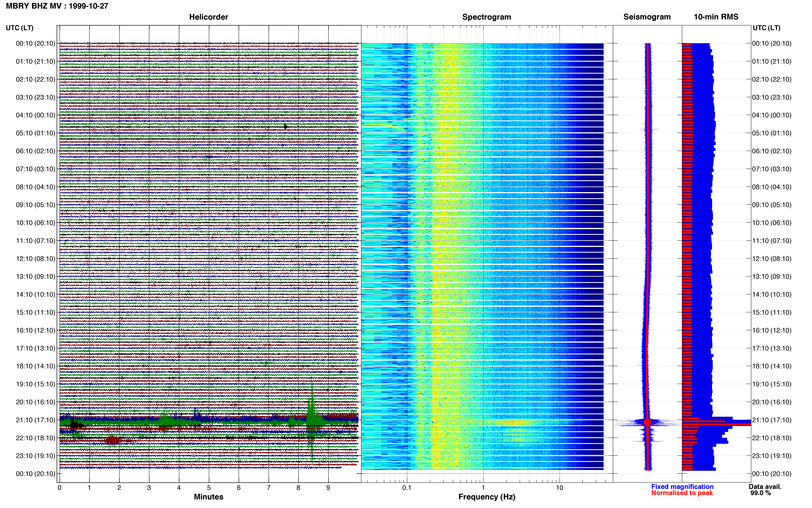Click frequency tick '1' on spectrogram axis

coord(483,488)
